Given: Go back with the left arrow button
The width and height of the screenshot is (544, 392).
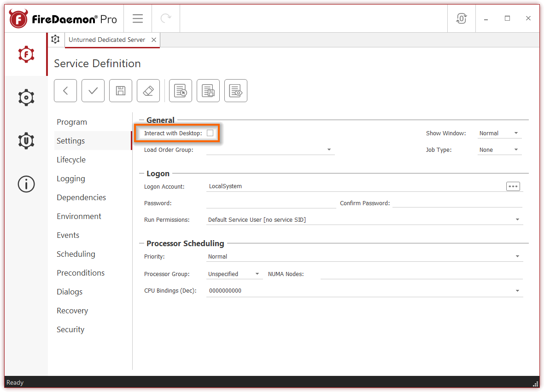Looking at the screenshot, I should 65,91.
